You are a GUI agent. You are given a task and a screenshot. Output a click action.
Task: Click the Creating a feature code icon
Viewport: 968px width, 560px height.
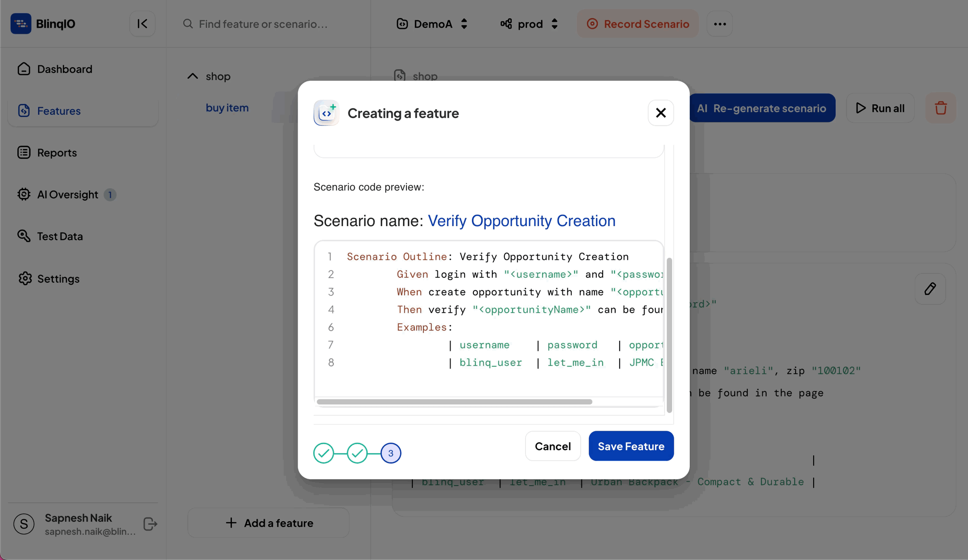326,113
